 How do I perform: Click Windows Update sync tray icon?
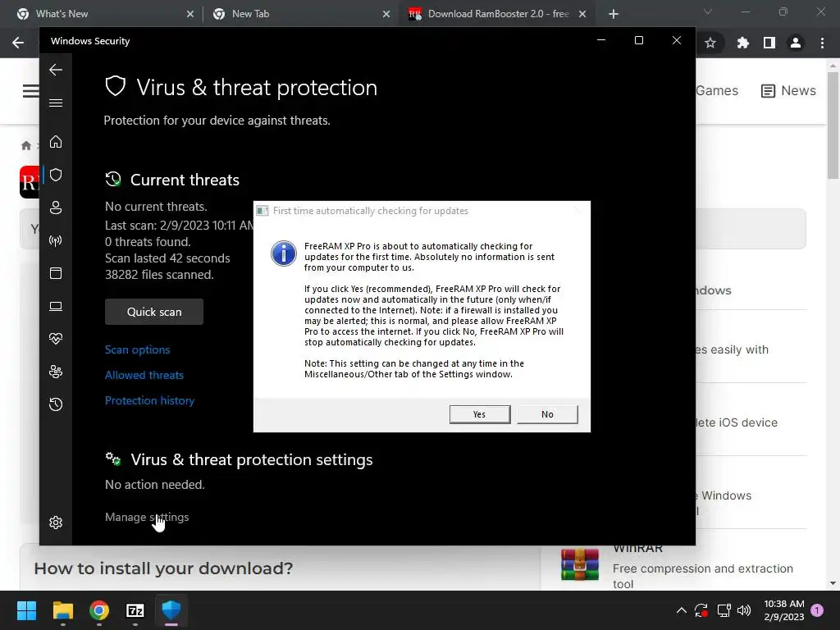coord(701,610)
